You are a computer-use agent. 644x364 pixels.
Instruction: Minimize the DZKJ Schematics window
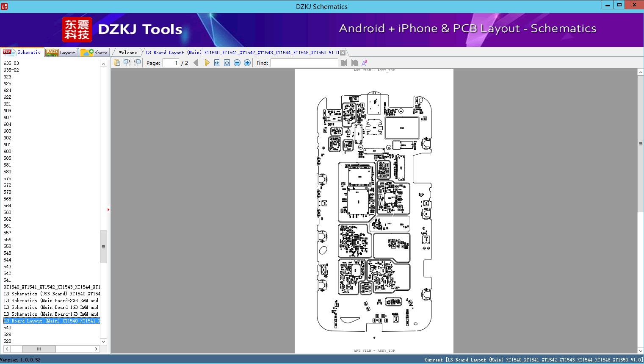[608, 5]
